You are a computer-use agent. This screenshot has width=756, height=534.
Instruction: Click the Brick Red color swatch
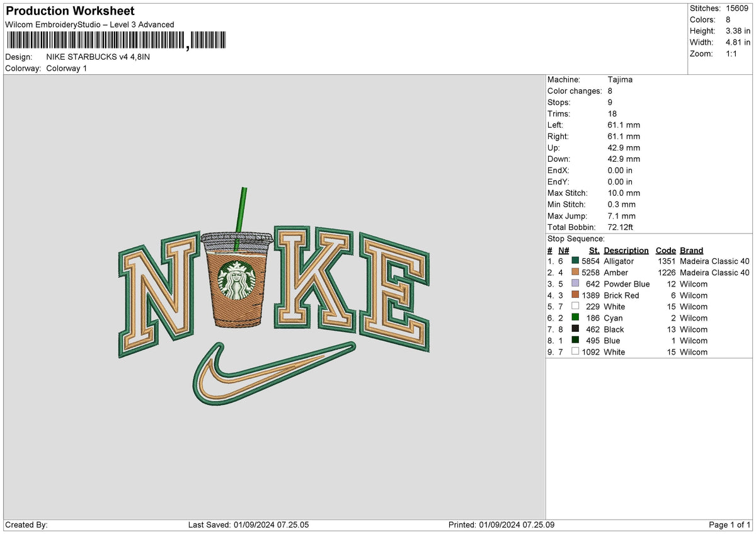pos(575,295)
